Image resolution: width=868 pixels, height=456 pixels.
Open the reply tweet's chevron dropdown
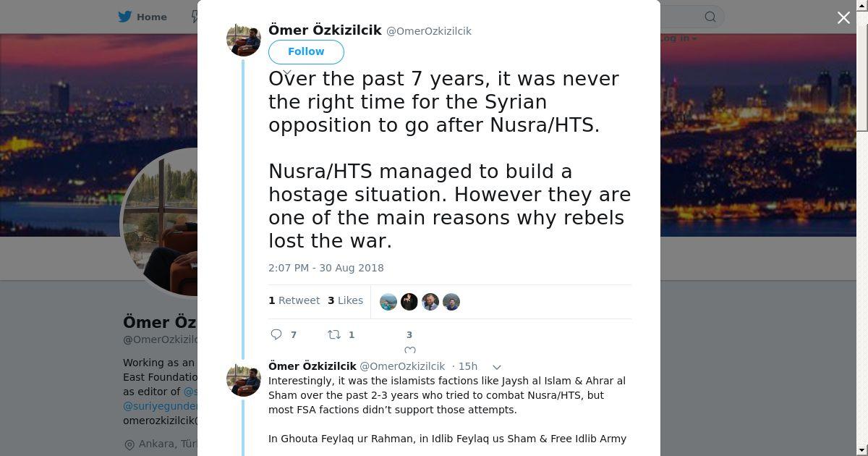(x=497, y=367)
